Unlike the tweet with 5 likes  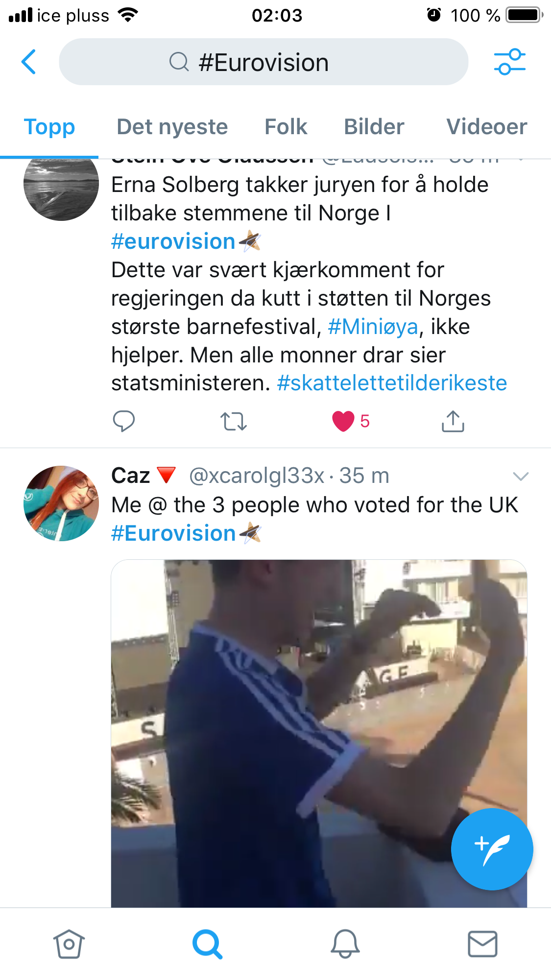[343, 421]
